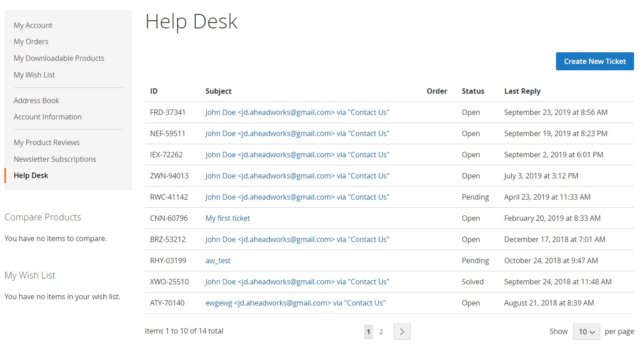Click the Compare Products heading
Screen dimensions: 644x347
tap(43, 217)
